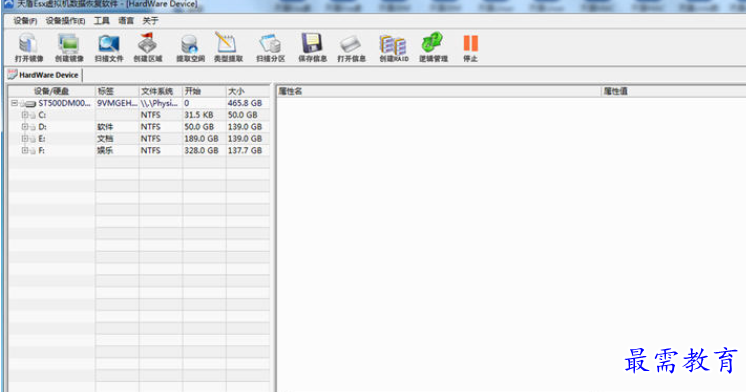Click the 打开镜像 (open image) toolbar icon

click(29, 48)
